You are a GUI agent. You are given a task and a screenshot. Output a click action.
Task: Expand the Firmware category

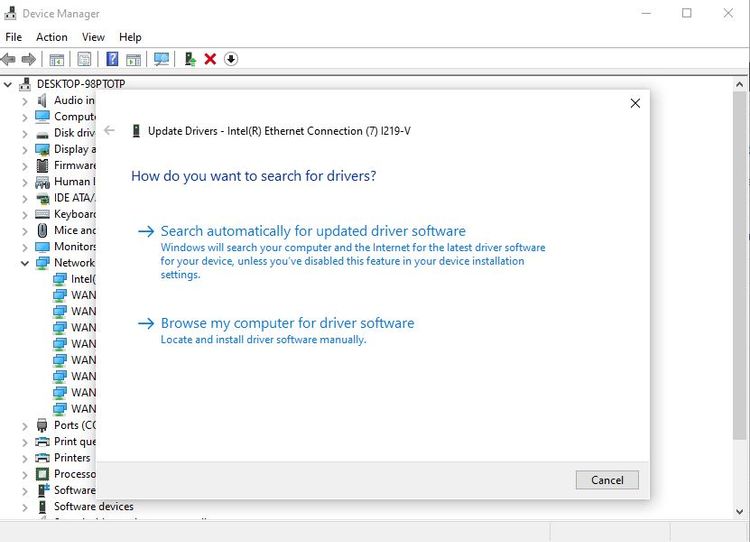(x=25, y=166)
